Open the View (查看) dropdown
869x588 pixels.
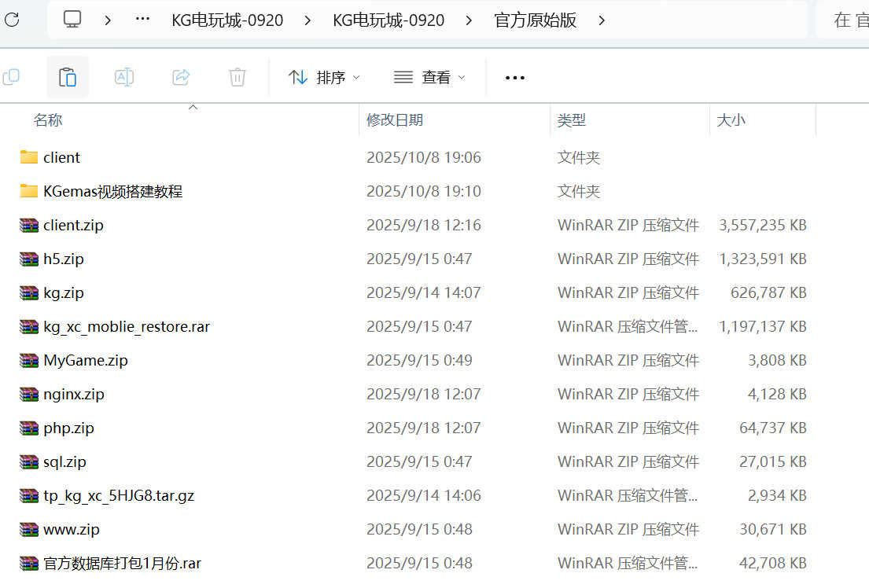click(429, 77)
